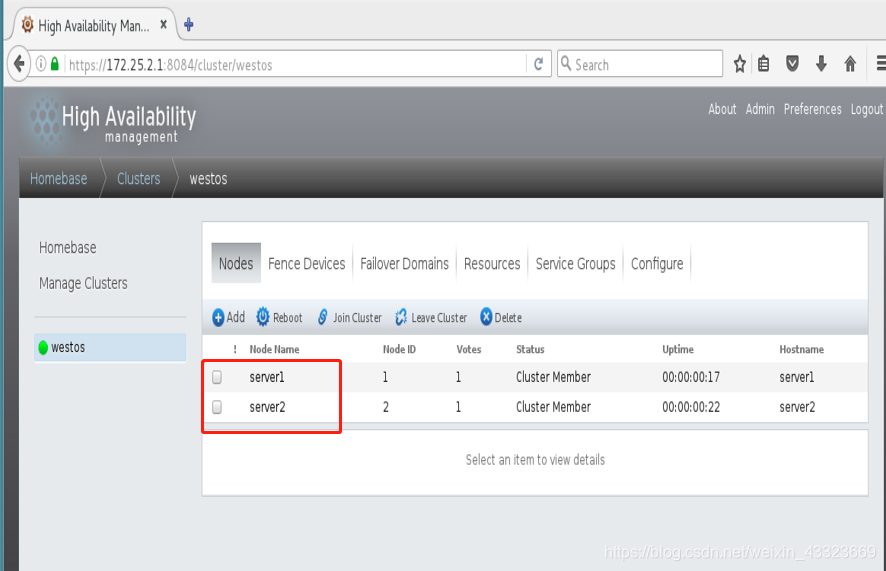This screenshot has width=886, height=571.
Task: Close the High Availability Man... tab
Action: (x=163, y=25)
